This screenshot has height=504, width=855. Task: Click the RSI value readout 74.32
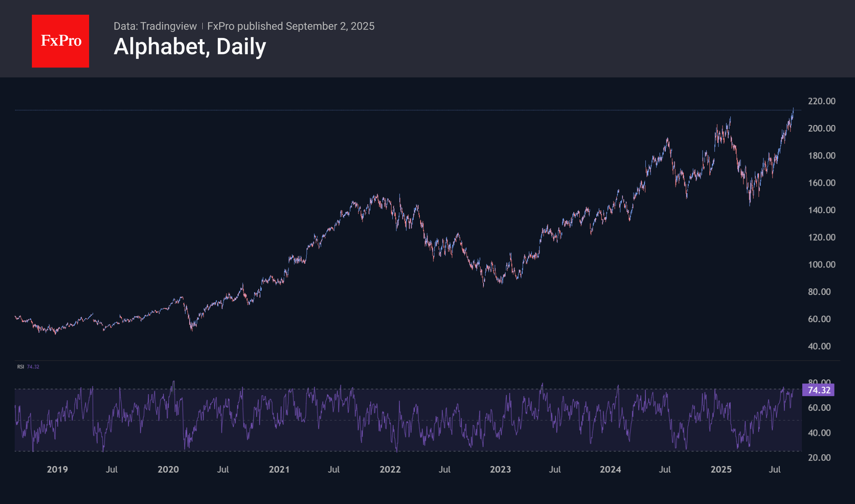tap(33, 367)
